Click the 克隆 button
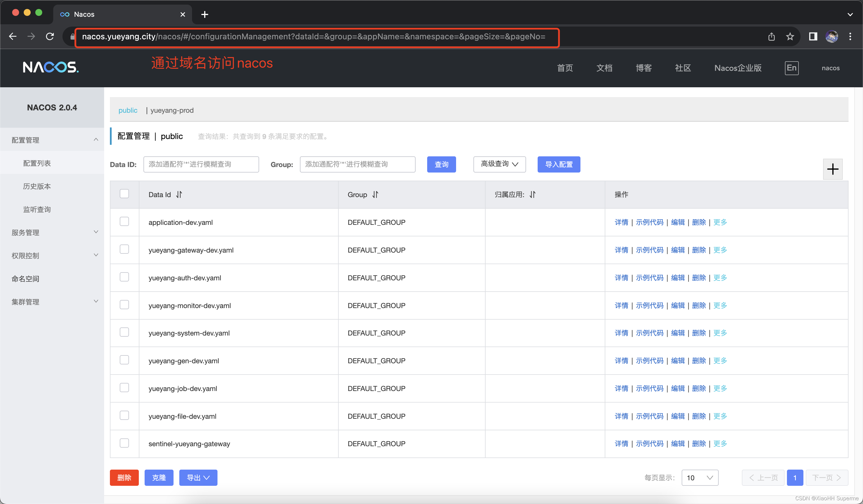 tap(158, 478)
